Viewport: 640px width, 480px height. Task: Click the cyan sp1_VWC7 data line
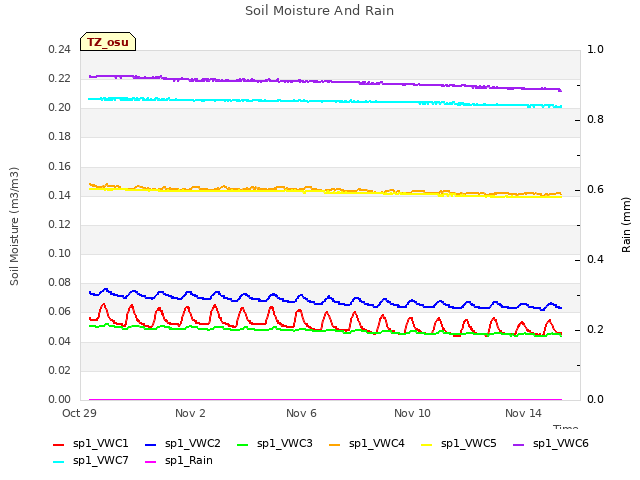[327, 101]
